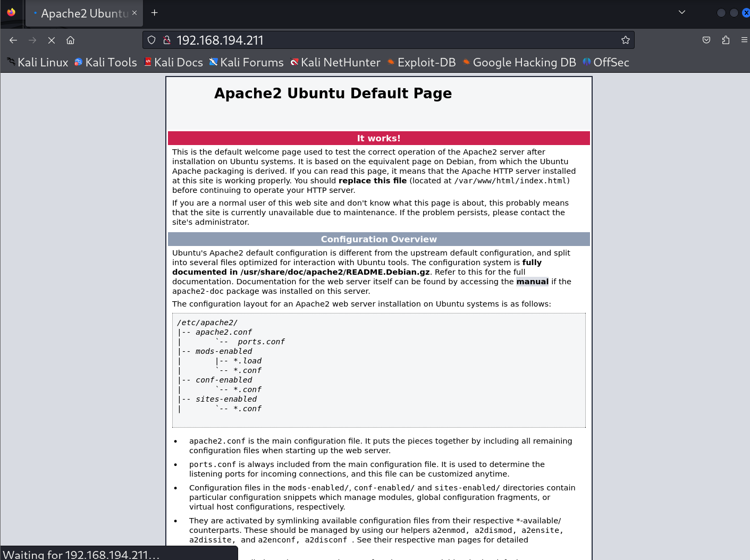
Task: Open the Firefox home page
Action: pyautogui.click(x=70, y=40)
